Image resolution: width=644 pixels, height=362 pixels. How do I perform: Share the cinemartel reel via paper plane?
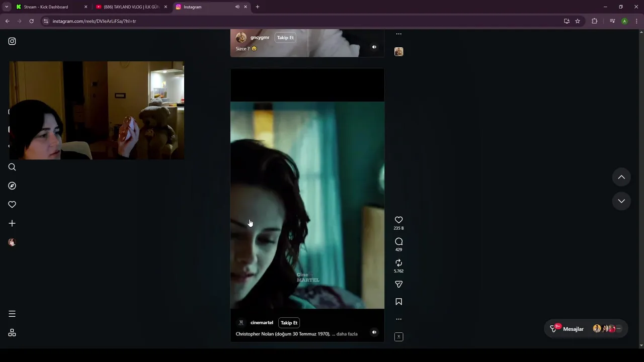pyautogui.click(x=398, y=284)
